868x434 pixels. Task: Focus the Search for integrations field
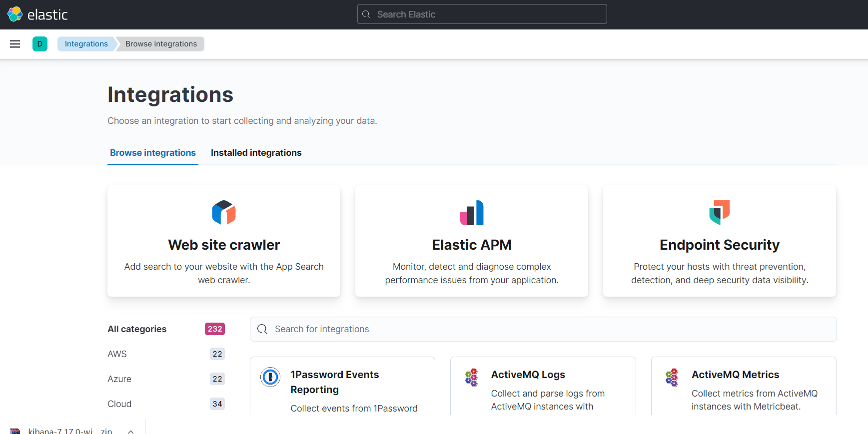click(x=543, y=329)
